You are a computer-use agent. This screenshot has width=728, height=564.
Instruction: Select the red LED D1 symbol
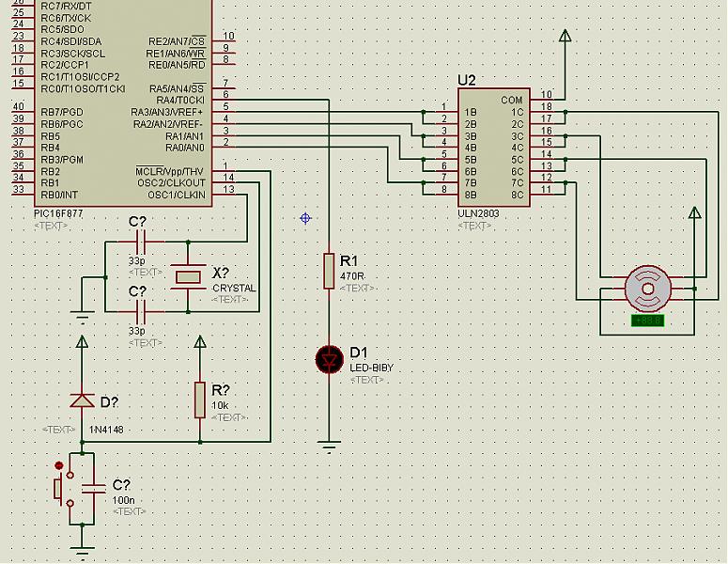click(329, 360)
